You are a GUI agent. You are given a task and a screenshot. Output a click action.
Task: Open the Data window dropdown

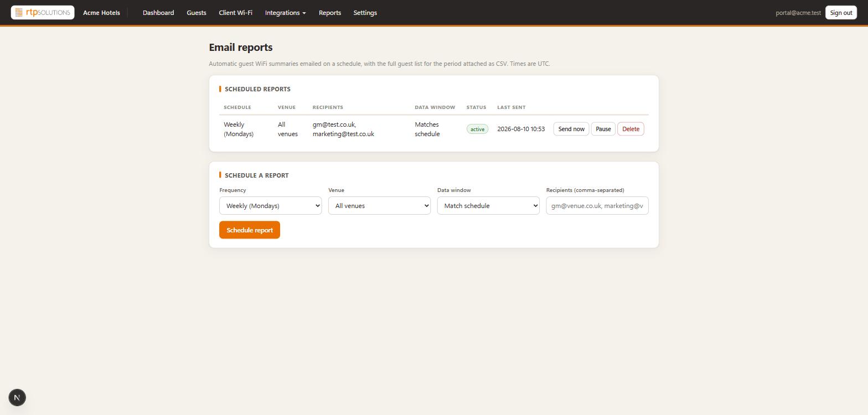488,206
